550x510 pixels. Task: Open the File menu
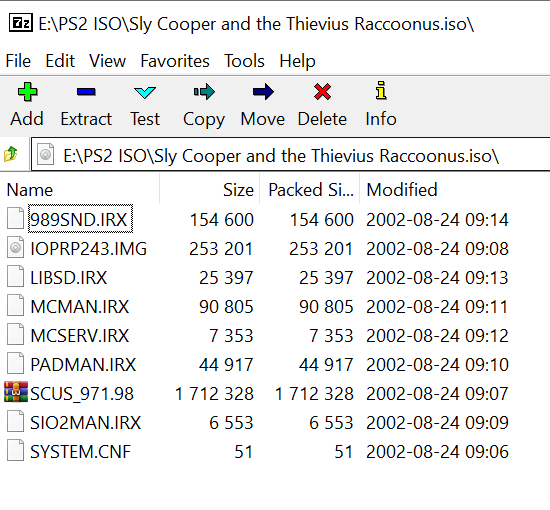click(x=18, y=61)
